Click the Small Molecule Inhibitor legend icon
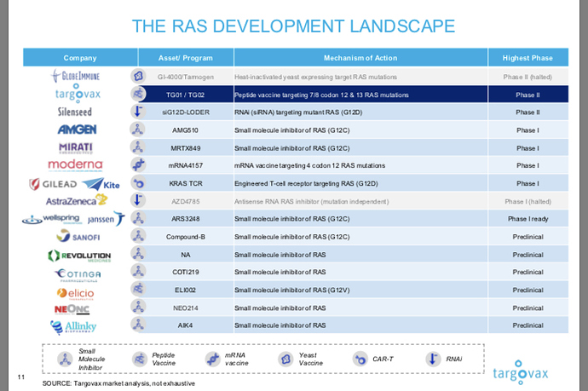The width and height of the screenshot is (588, 391). pos(65,359)
